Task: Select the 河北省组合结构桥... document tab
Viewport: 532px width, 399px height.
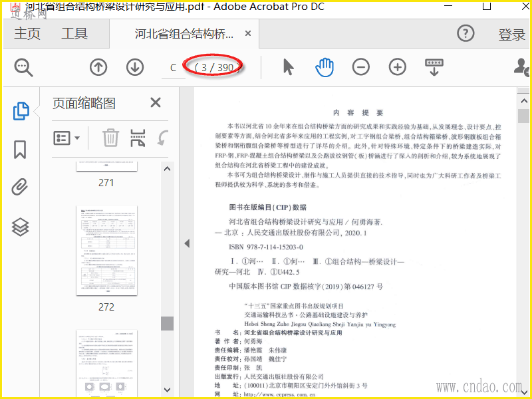Action: (x=184, y=34)
